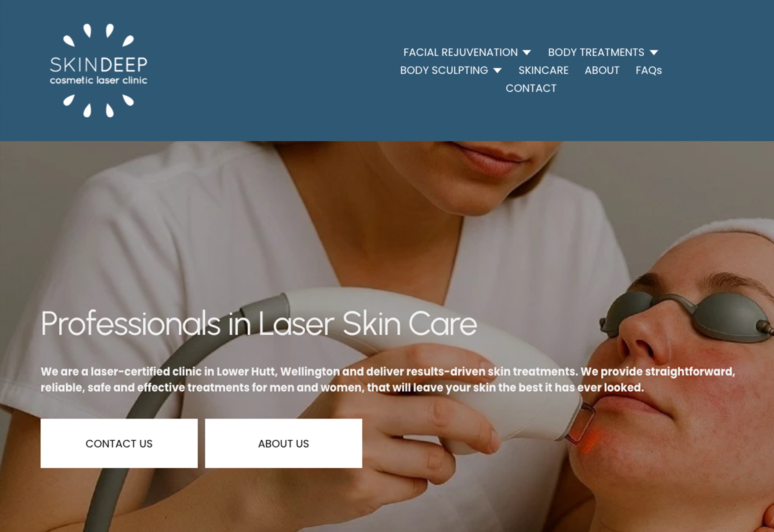The width and height of the screenshot is (774, 532).
Task: Click the Contact Us button
Action: pos(119,443)
